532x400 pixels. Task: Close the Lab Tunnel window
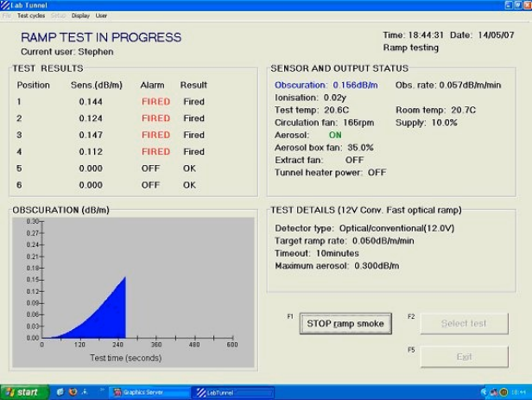point(528,5)
